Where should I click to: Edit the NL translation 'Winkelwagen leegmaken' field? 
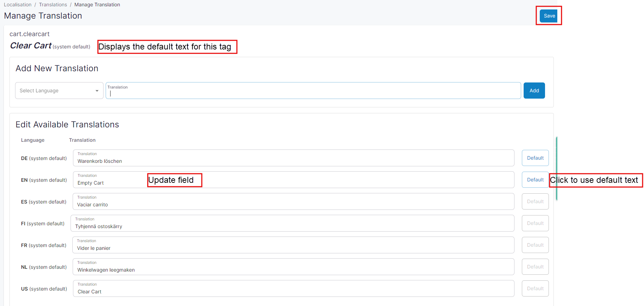point(293,270)
